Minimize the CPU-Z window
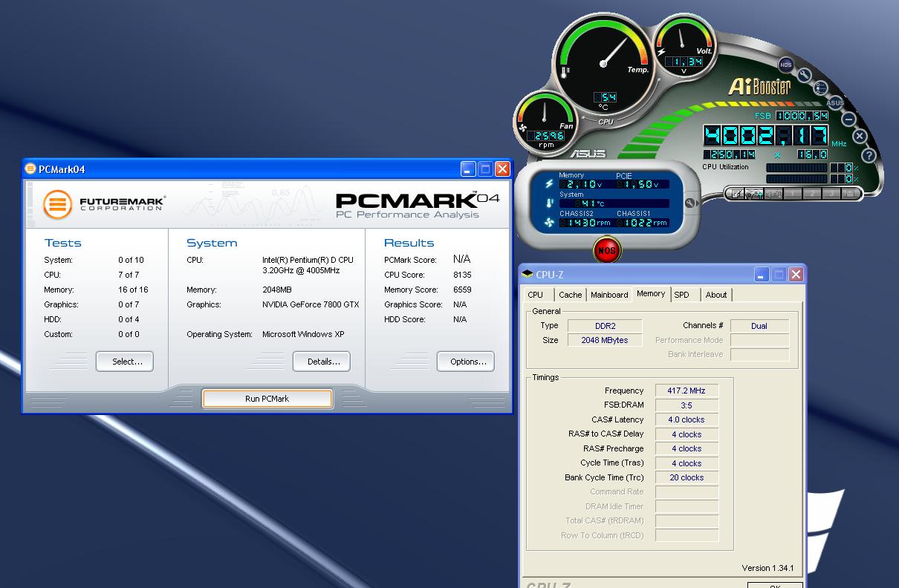899x588 pixels. coord(762,275)
